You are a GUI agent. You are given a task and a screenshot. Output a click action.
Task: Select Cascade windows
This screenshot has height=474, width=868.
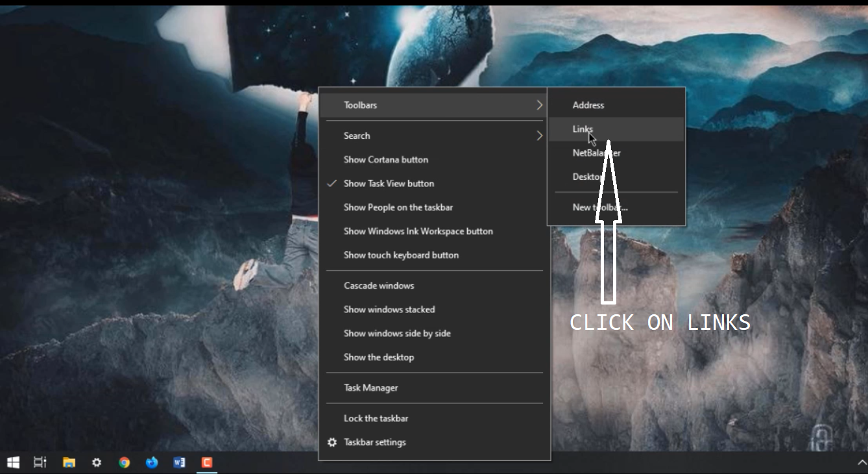(x=434, y=286)
